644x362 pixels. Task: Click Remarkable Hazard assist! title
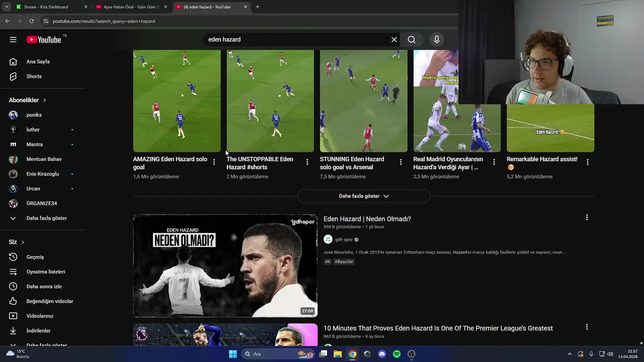[x=542, y=163]
